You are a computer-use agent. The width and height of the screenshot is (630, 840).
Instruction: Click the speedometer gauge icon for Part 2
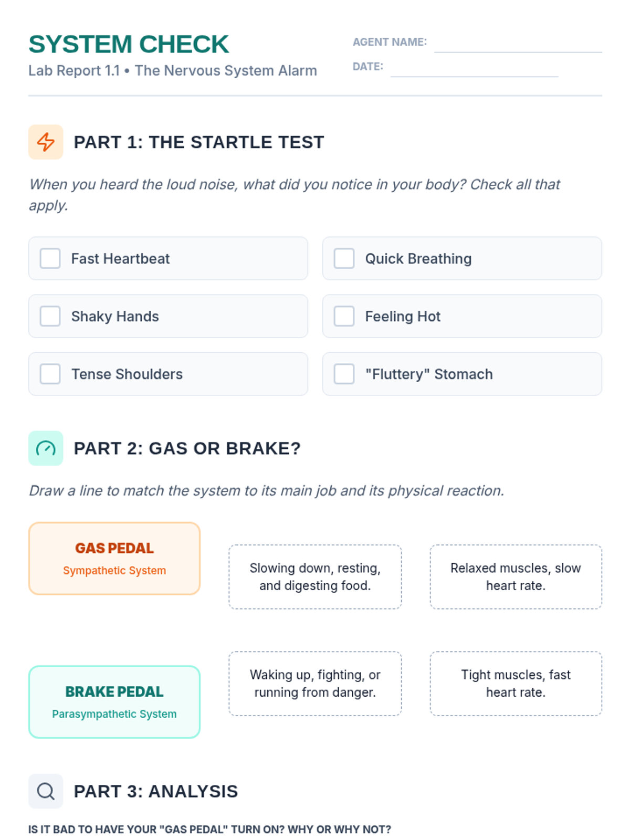46,448
